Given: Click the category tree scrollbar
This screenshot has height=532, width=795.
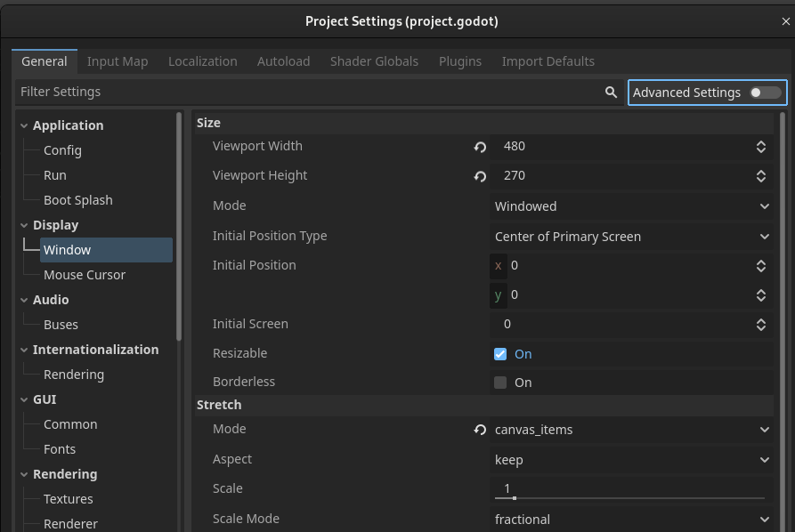Looking at the screenshot, I should [178, 227].
